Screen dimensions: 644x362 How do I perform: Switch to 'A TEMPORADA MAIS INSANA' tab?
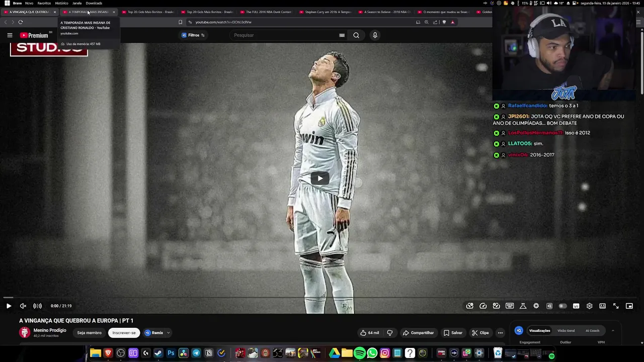(89, 12)
